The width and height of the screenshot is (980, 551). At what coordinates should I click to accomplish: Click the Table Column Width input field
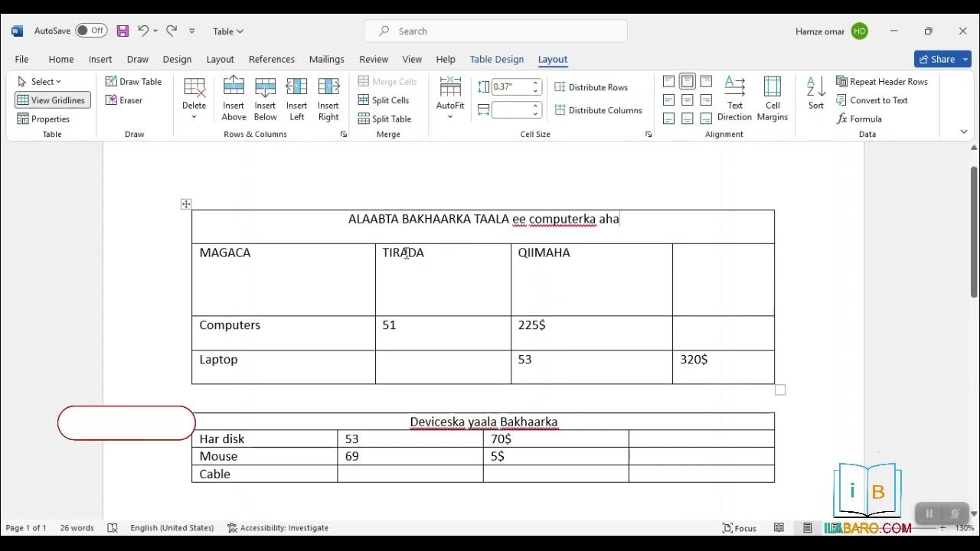tap(511, 110)
